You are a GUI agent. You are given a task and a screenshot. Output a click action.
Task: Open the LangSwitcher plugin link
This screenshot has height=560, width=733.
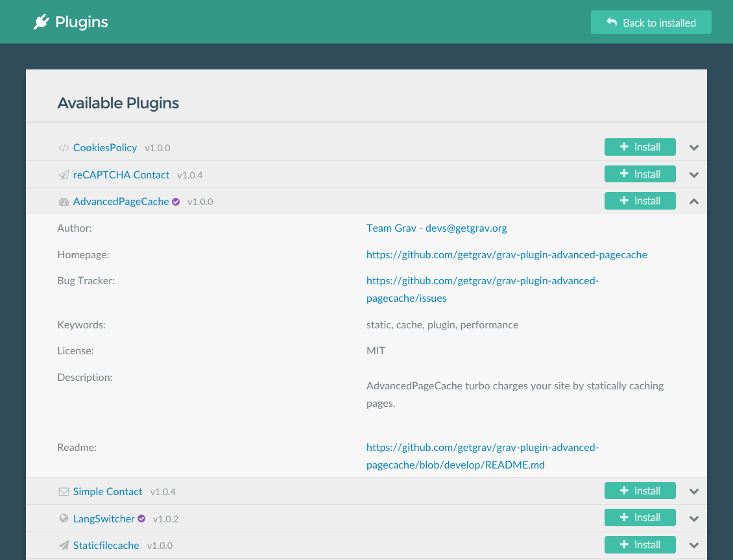[104, 519]
